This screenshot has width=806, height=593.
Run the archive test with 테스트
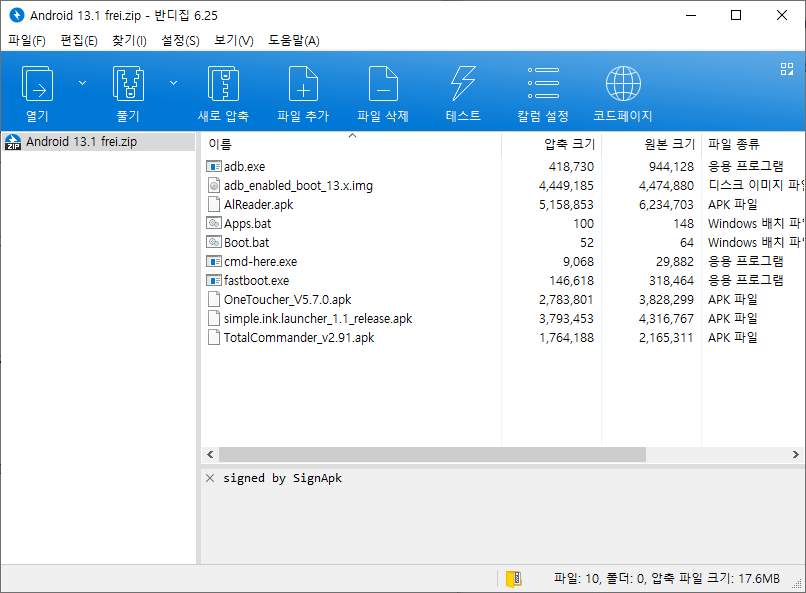(x=463, y=93)
